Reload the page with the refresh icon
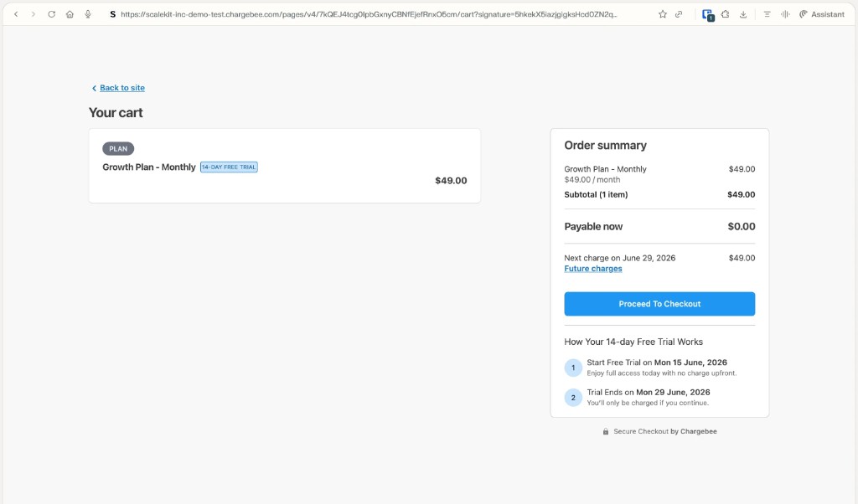858x504 pixels. pyautogui.click(x=51, y=14)
